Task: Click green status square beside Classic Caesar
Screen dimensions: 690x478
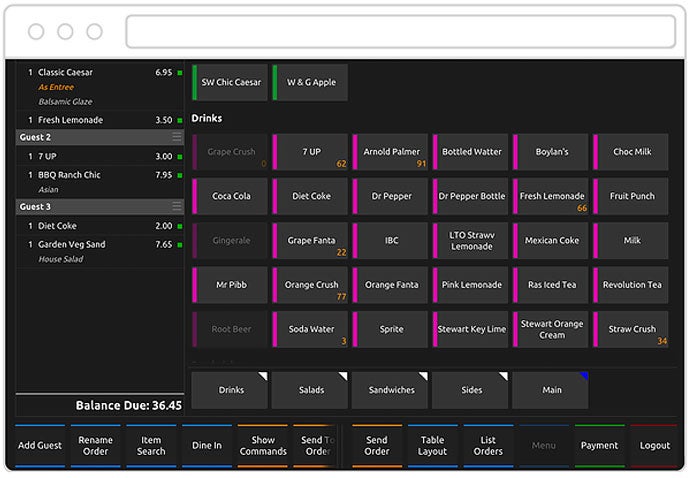Action: (x=180, y=73)
